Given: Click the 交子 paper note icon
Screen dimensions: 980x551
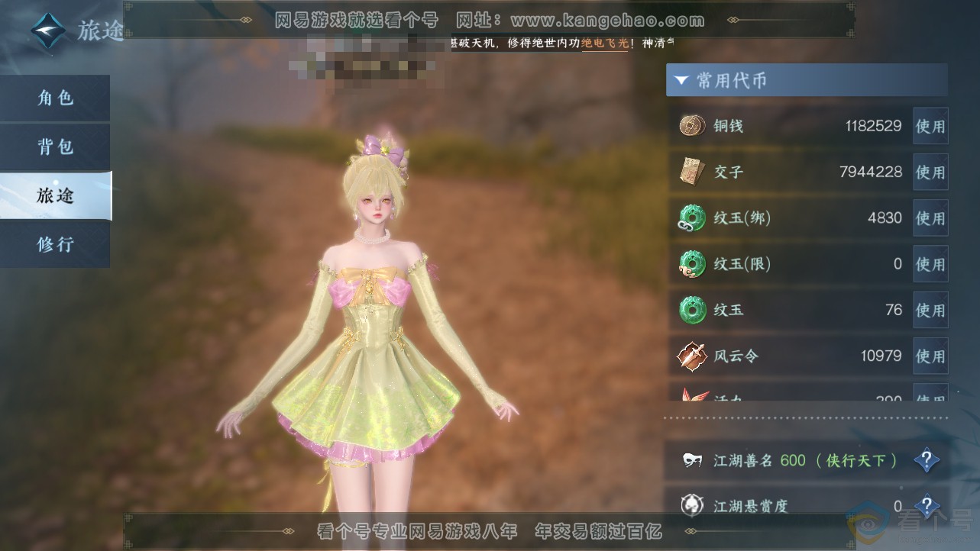Looking at the screenshot, I should point(692,172).
